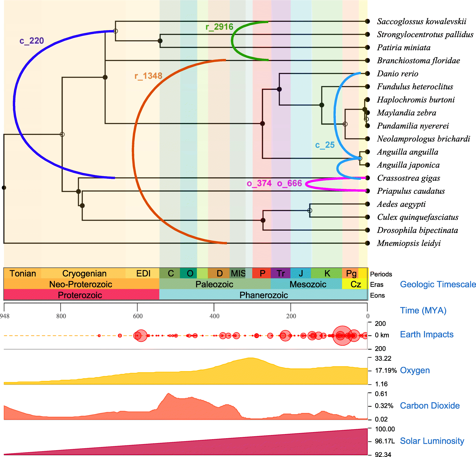Image resolution: width=476 pixels, height=457 pixels.
Task: Open the Solar Luminosity link
Action: coord(432,441)
